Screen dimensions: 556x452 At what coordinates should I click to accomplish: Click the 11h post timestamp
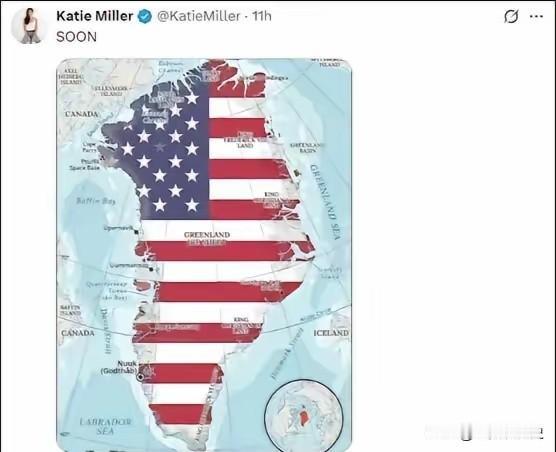pos(262,16)
